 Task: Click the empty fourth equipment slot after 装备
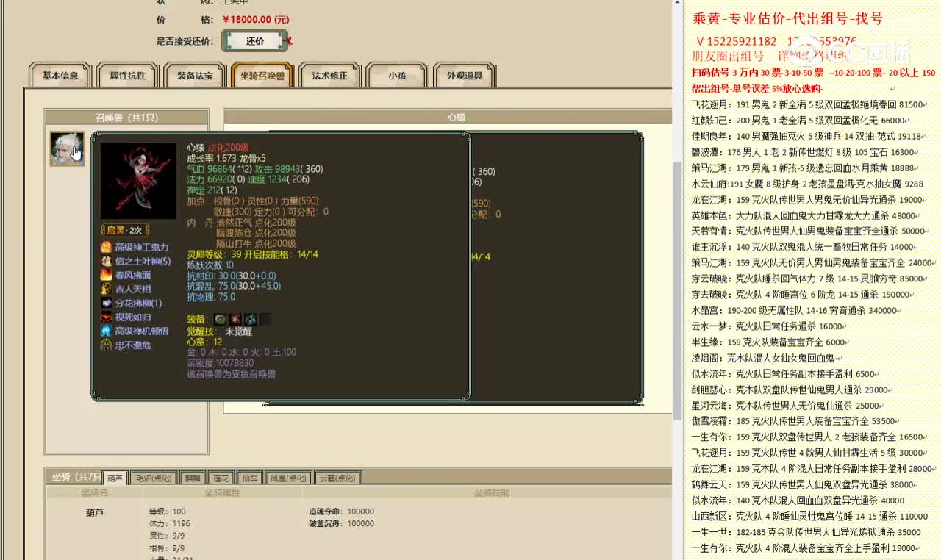[x=266, y=319]
